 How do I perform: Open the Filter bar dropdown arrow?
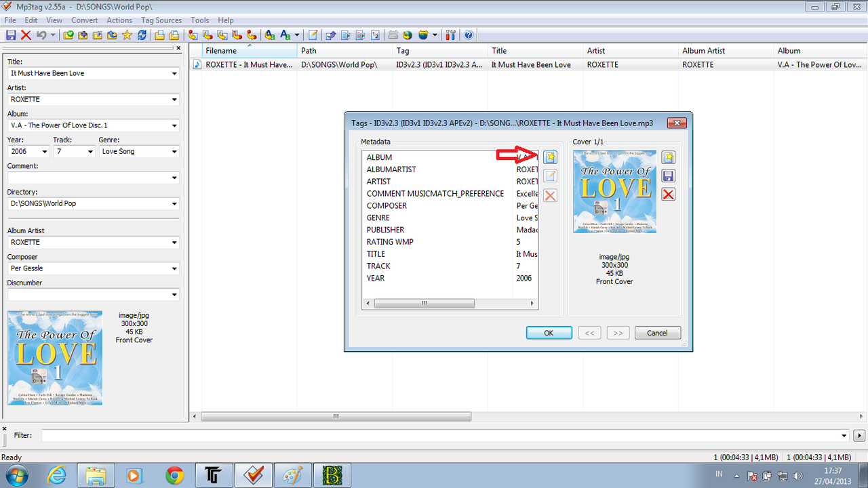click(844, 436)
